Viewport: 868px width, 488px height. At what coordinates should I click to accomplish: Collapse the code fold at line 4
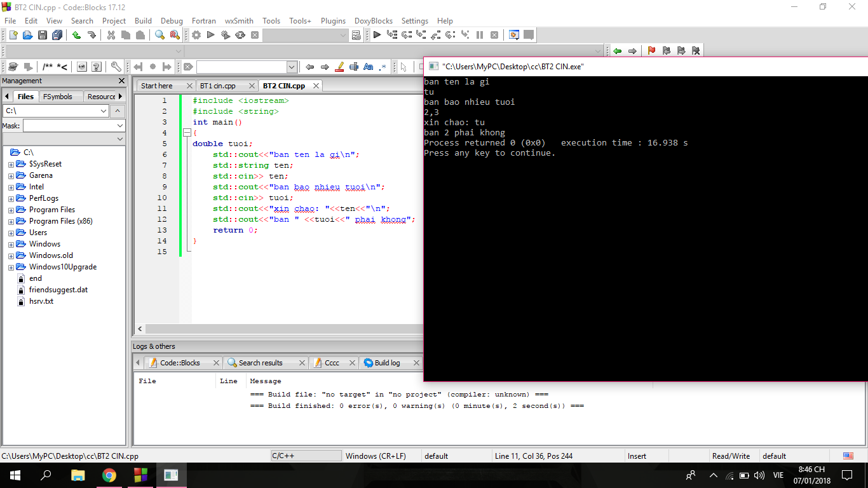point(187,133)
